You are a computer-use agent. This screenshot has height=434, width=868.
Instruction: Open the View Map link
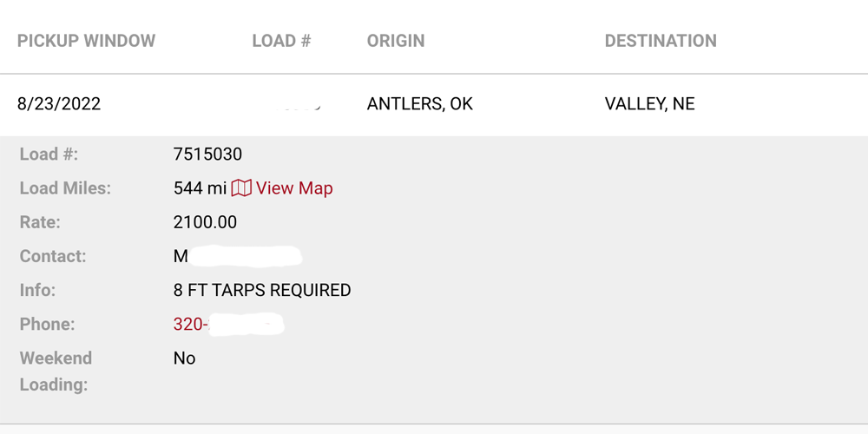pos(294,188)
